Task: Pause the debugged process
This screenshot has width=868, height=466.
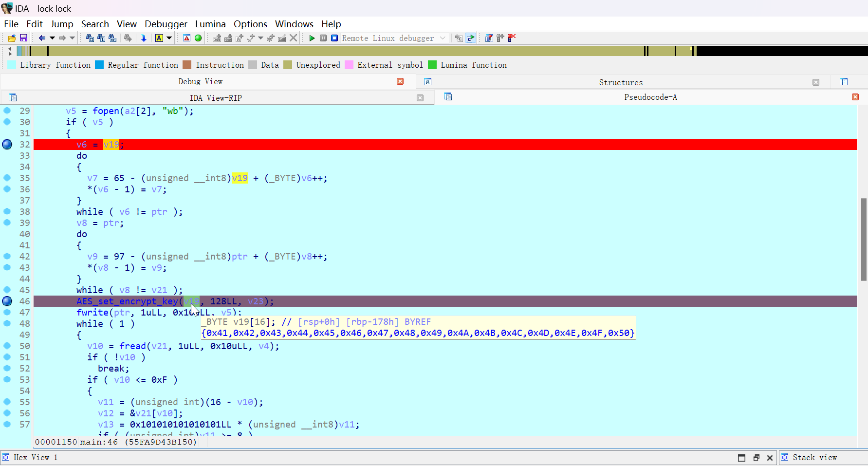Action: pyautogui.click(x=323, y=38)
